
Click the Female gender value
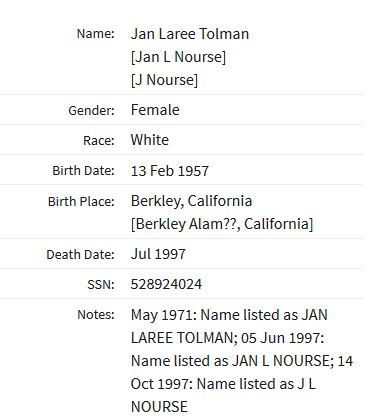pos(155,110)
